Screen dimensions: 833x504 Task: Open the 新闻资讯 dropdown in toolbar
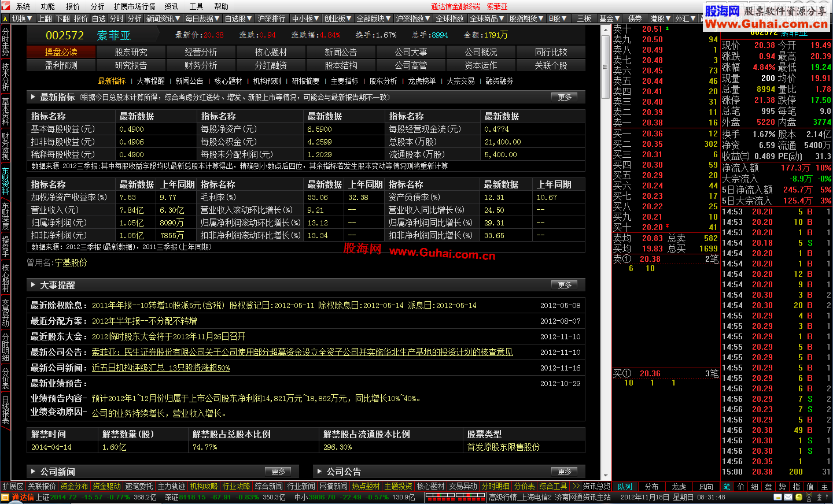coord(163,18)
